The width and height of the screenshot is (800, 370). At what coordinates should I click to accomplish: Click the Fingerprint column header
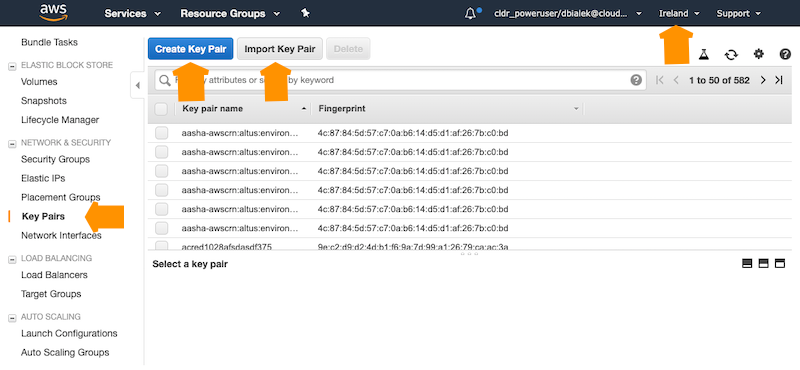pyautogui.click(x=342, y=109)
